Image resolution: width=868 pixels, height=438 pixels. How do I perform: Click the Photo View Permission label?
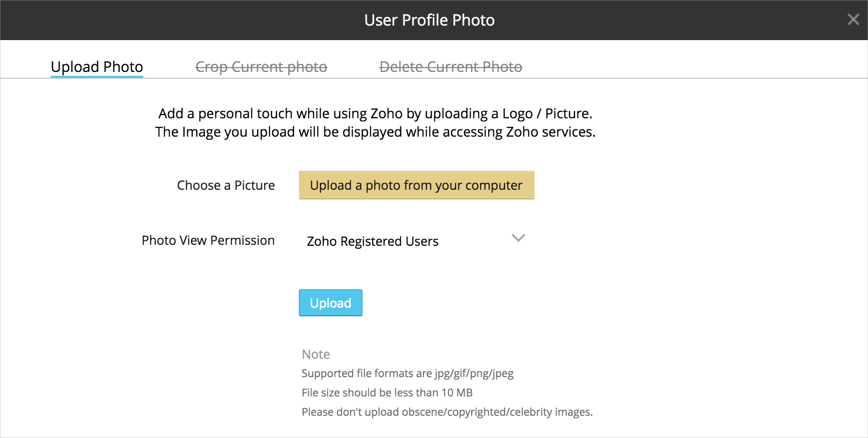point(208,240)
